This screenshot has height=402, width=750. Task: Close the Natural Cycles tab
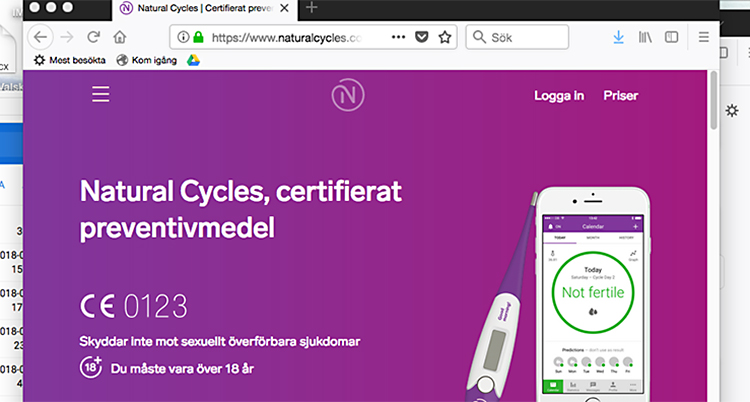284,8
